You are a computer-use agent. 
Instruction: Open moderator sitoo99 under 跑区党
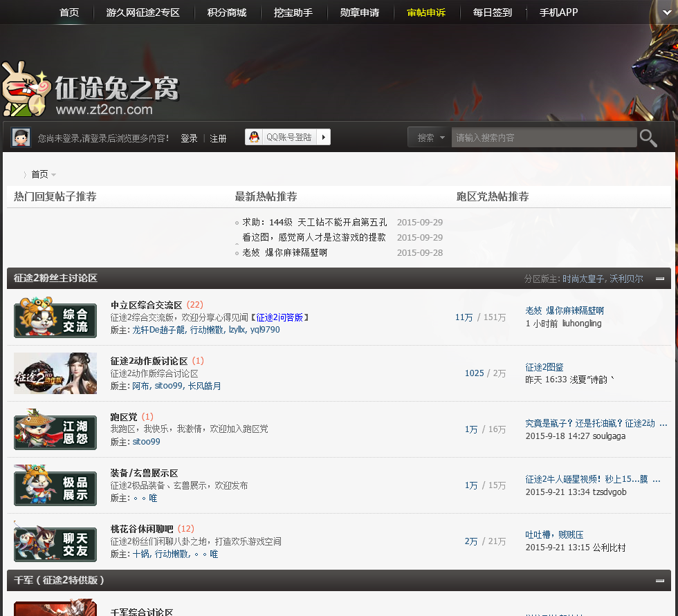146,442
